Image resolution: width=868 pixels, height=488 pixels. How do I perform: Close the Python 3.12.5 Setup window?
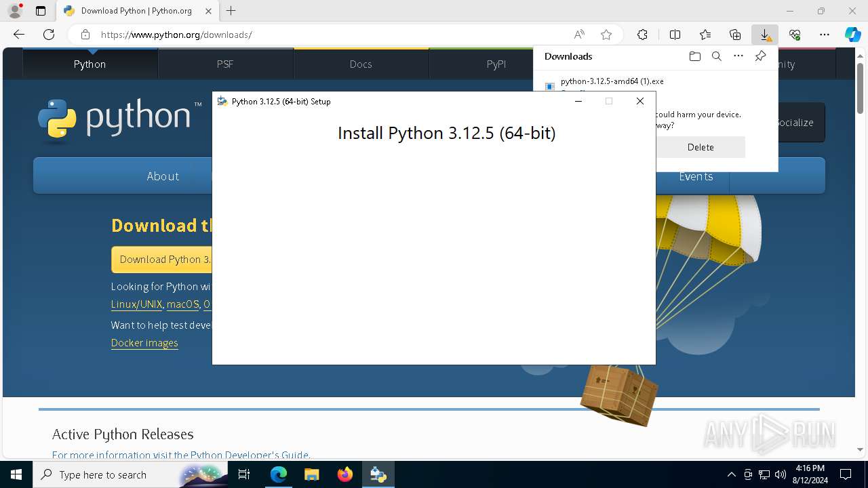click(x=639, y=101)
